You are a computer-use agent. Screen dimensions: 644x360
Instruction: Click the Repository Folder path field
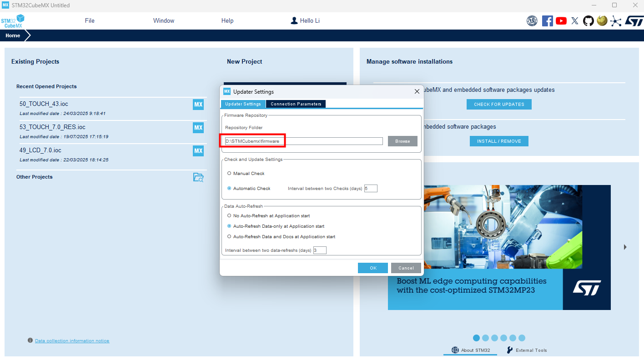click(x=304, y=141)
